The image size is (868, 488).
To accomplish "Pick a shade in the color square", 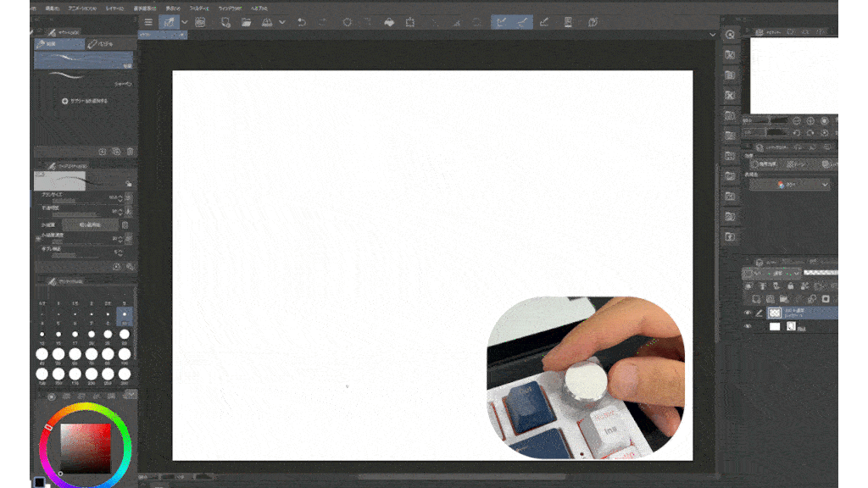I will 86,448.
